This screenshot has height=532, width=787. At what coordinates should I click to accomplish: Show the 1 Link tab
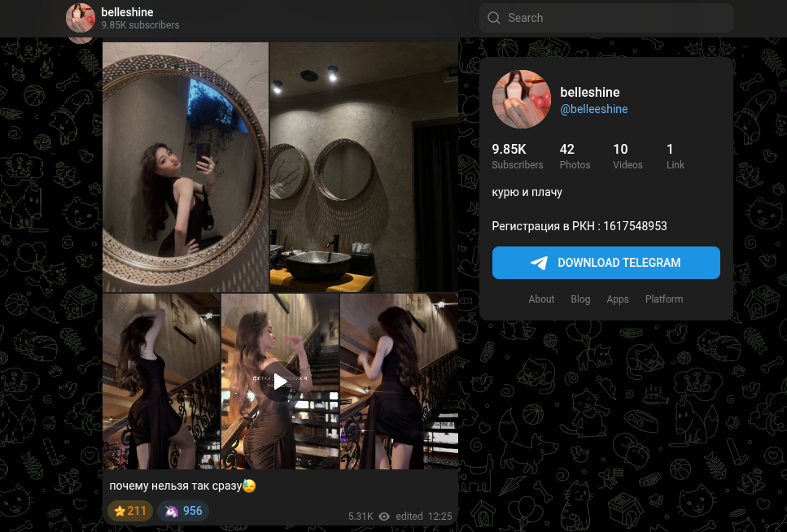pos(675,156)
